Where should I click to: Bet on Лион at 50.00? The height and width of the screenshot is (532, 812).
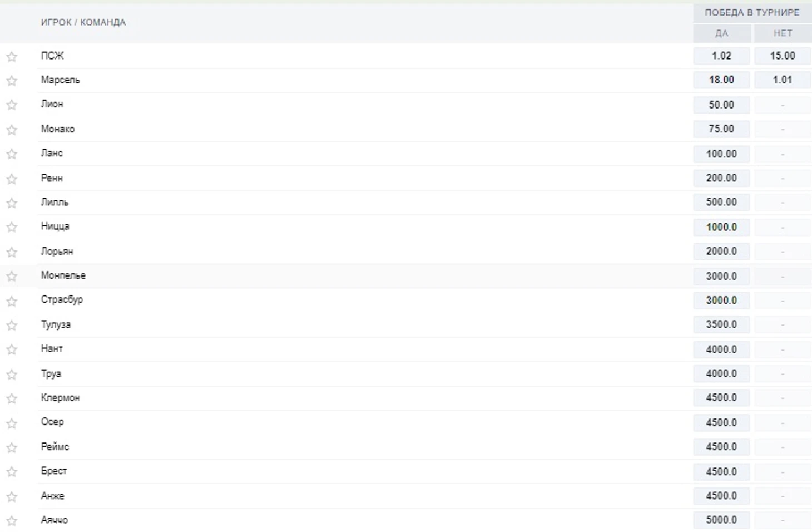pos(721,105)
